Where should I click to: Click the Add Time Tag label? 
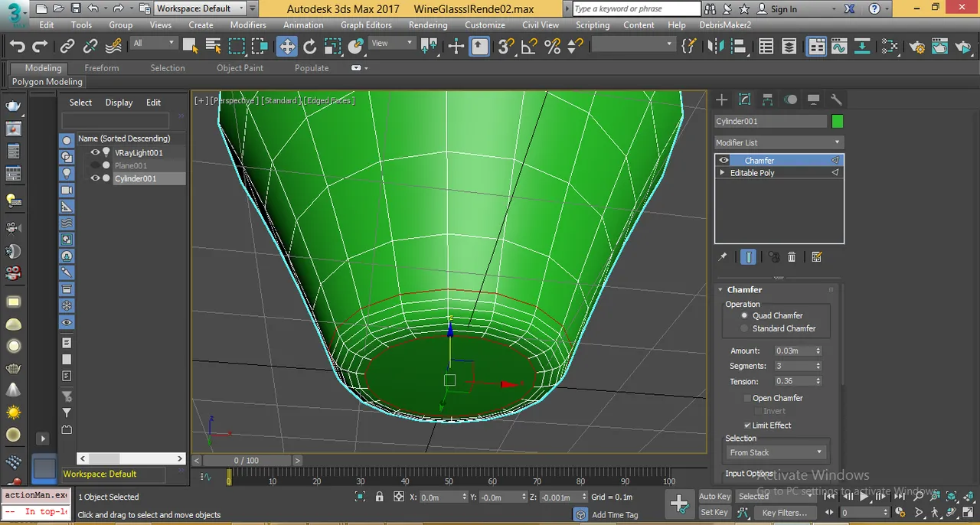[x=614, y=515]
